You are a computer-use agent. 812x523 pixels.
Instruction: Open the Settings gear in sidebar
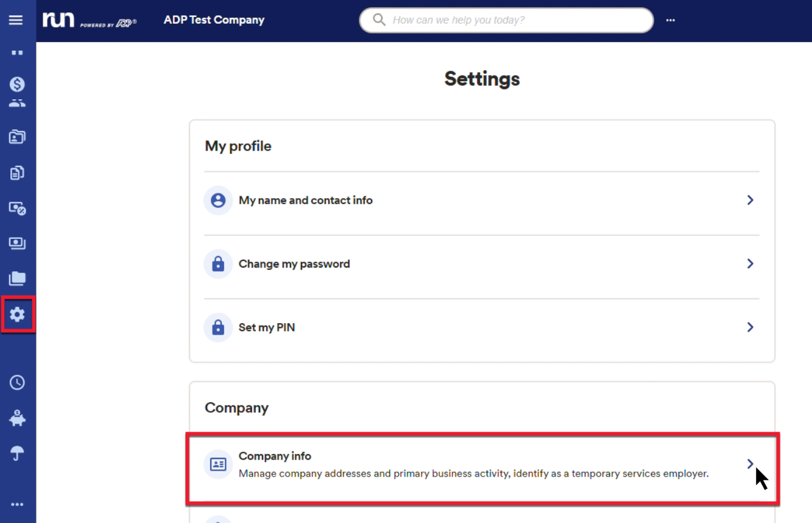coord(18,315)
